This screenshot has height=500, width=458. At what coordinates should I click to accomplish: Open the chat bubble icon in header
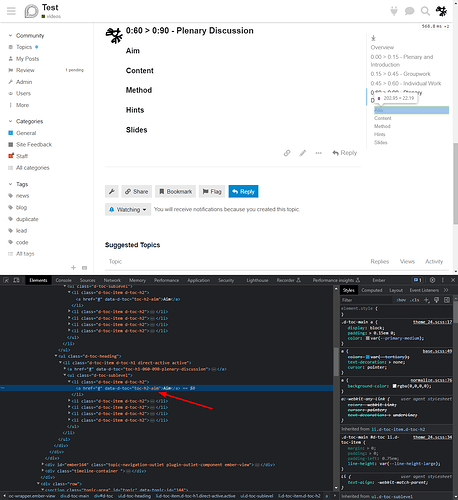[x=409, y=11]
